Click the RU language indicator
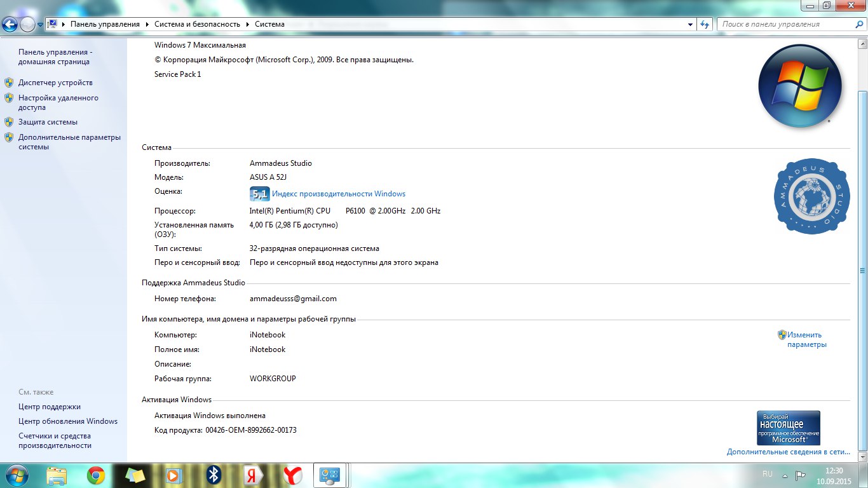Image resolution: width=868 pixels, height=488 pixels. [x=768, y=474]
